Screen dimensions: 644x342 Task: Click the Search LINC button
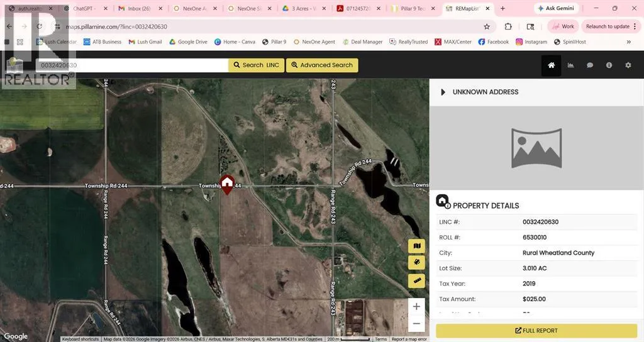coord(256,65)
